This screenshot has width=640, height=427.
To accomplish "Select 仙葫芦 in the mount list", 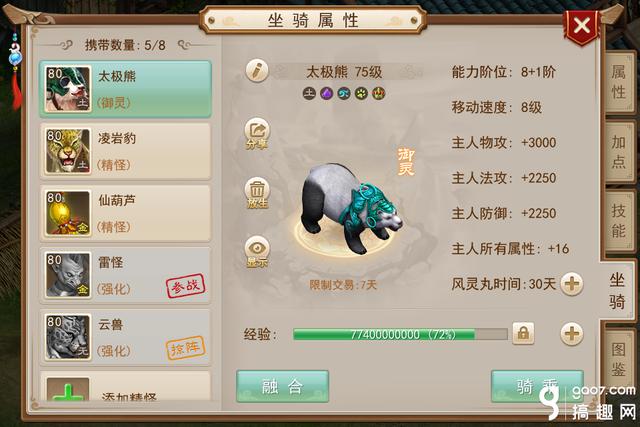I will point(125,214).
